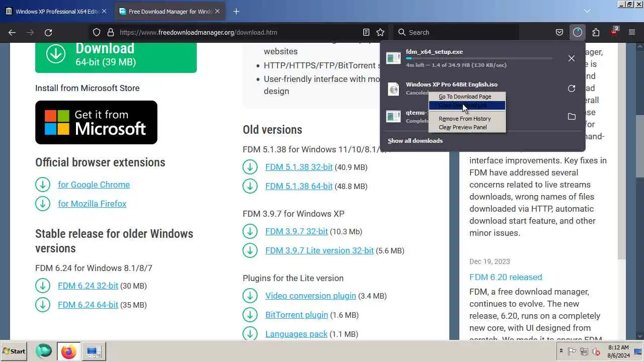Click the Downloads progress toolbar icon
Image resolution: width=644 pixels, height=362 pixels.
coord(577,32)
